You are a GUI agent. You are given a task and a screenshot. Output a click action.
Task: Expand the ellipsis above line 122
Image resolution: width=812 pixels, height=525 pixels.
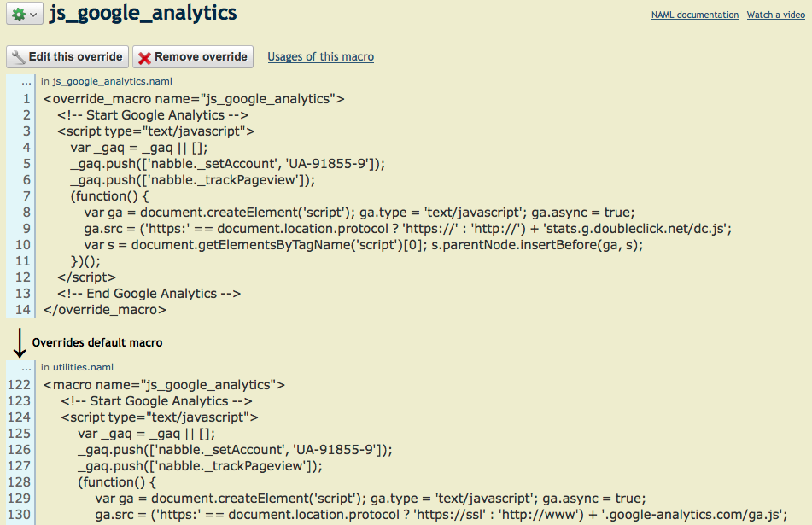(26, 367)
